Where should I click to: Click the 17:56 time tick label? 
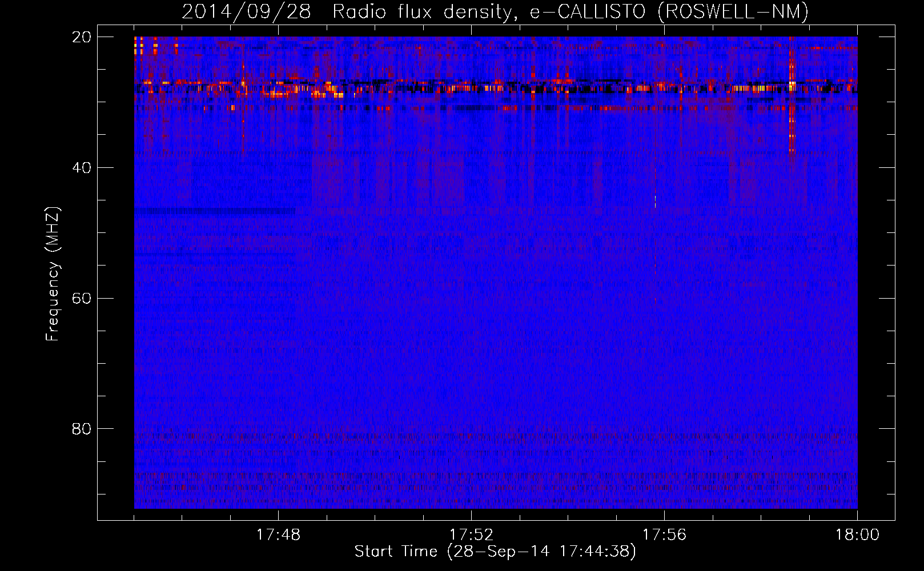664,535
